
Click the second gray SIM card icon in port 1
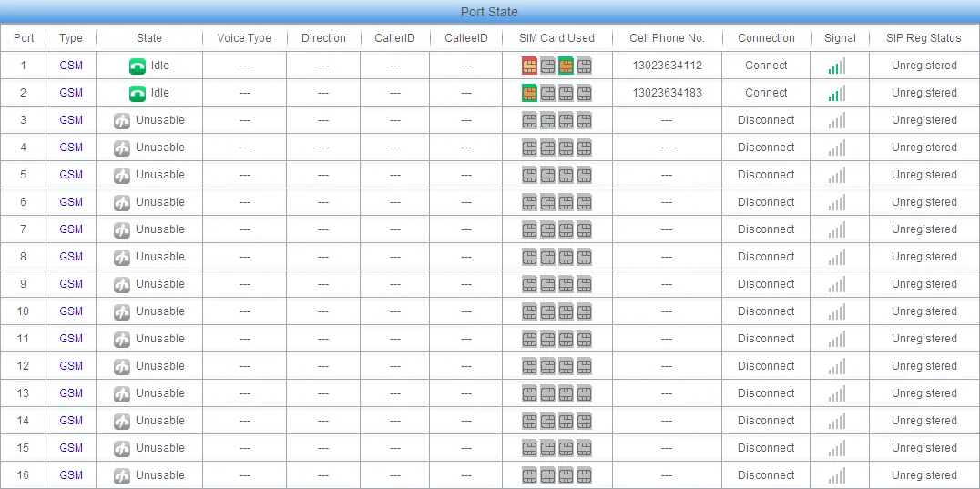pos(547,66)
